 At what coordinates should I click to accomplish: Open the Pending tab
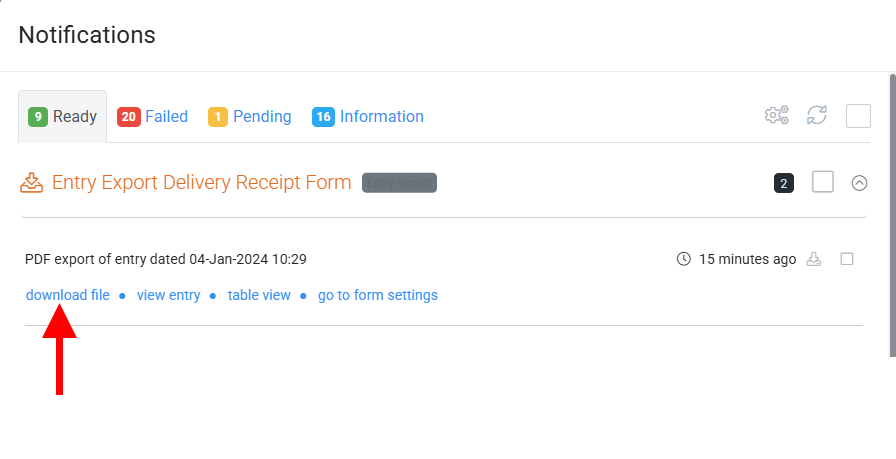click(x=250, y=117)
